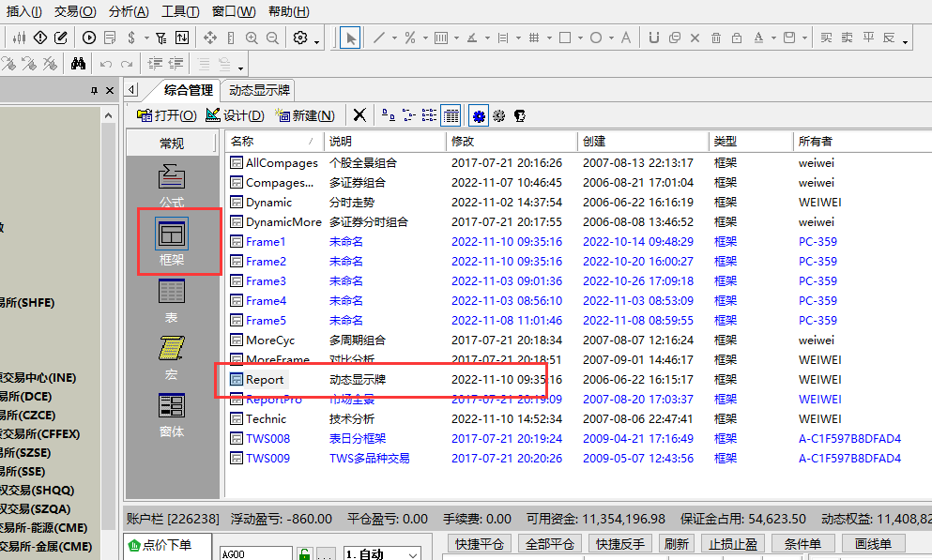Click the 全部平仓 button
Image resolution: width=932 pixels, height=560 pixels.
(x=550, y=544)
